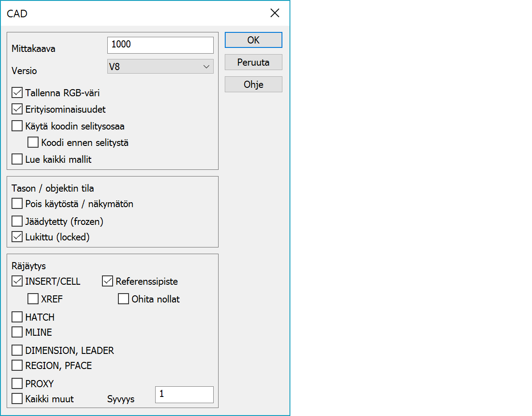Click the Mittakaava input field
This screenshot has width=532, height=416.
coord(160,45)
